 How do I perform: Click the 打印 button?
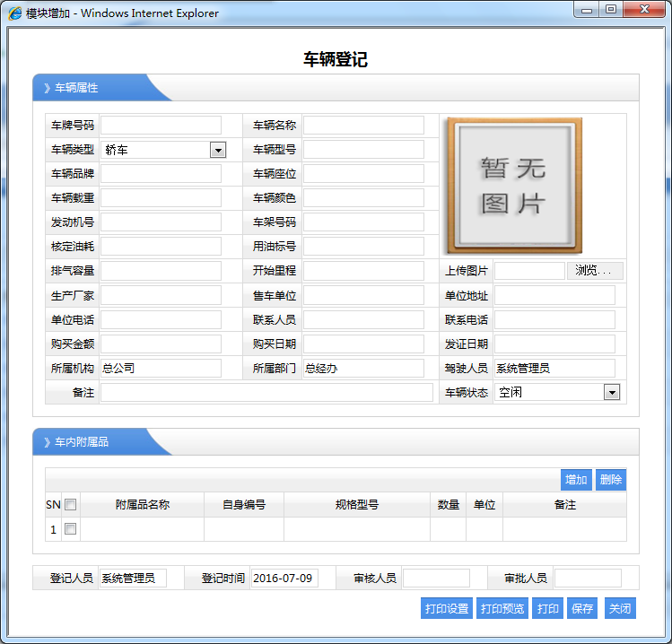[x=547, y=608]
